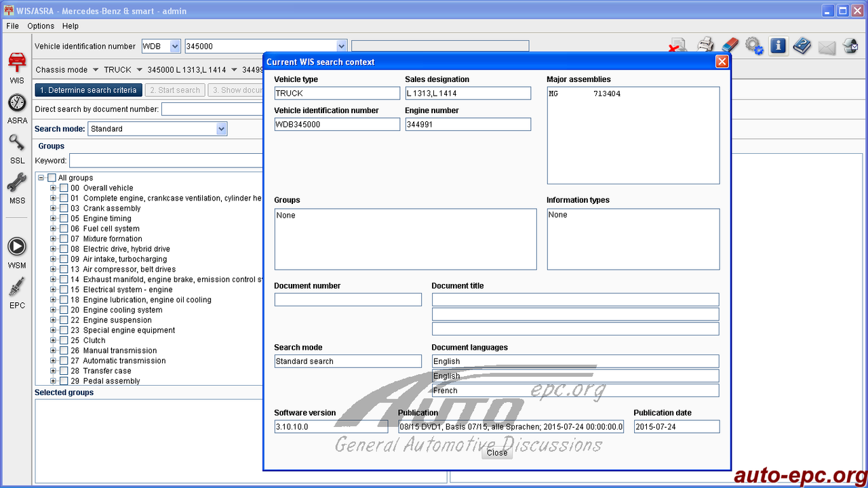
Task: Click the Keyword input field
Action: tap(166, 161)
